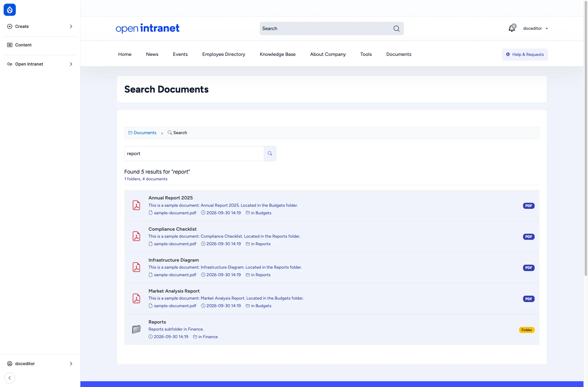Click the PDF badge on Market Analysis Report
The width and height of the screenshot is (588, 387).
tap(529, 299)
